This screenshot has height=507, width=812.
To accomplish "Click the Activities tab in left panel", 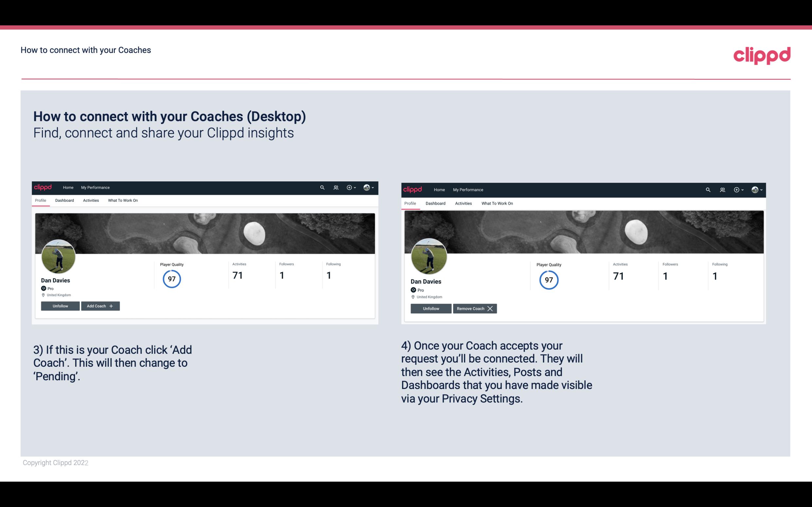I will click(x=91, y=200).
